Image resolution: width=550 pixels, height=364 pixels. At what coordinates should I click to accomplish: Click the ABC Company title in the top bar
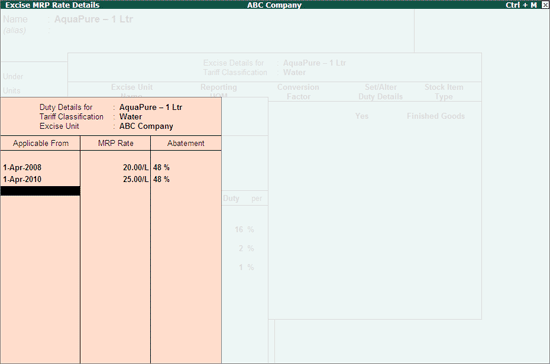(274, 5)
